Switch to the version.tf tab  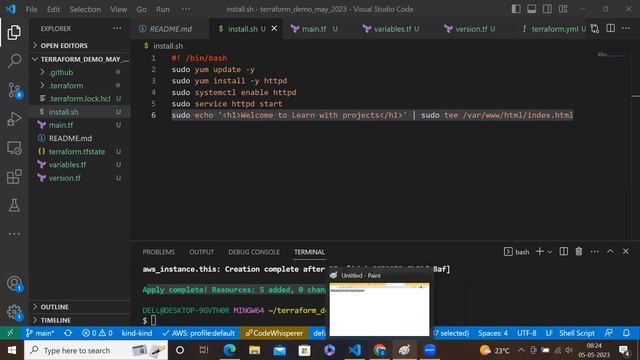click(471, 29)
